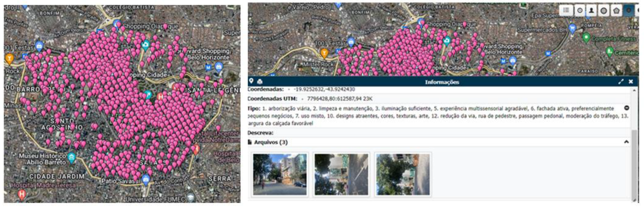This screenshot has height=209, width=644.
Task: Click the Museu Histórico Abílio Barreto marker
Action: coord(71,157)
